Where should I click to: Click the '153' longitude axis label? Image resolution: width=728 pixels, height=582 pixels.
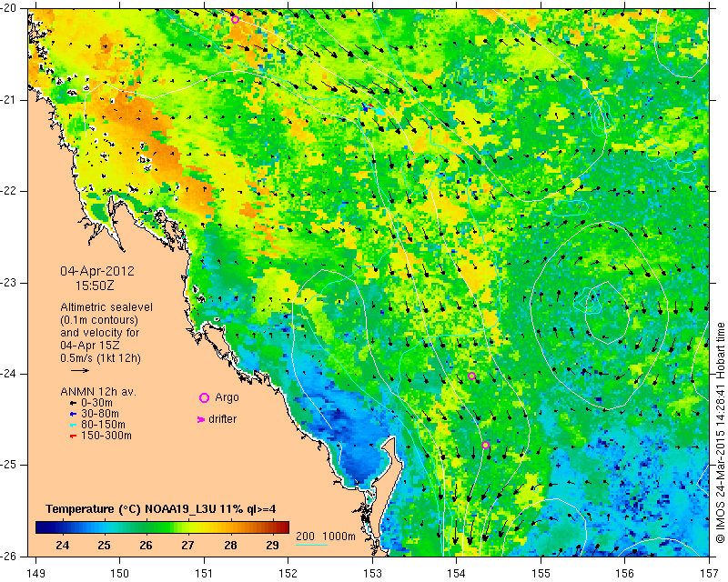click(372, 574)
